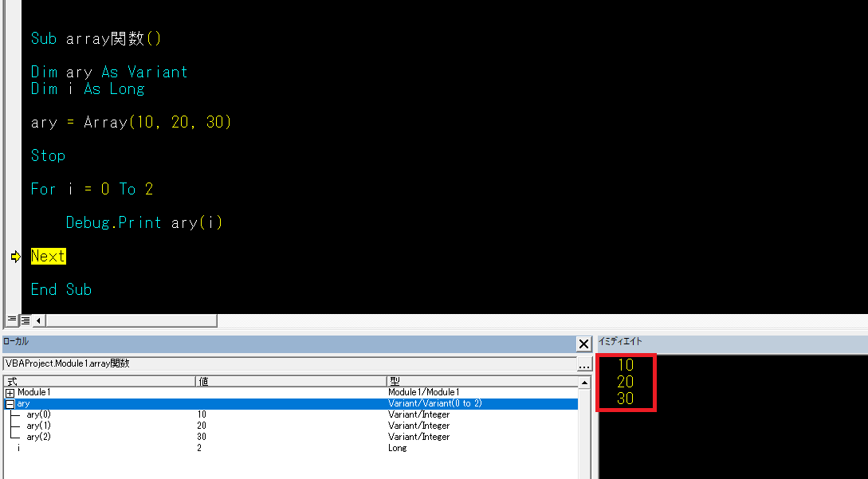Close the ローカル window with its X icon

tap(583, 344)
